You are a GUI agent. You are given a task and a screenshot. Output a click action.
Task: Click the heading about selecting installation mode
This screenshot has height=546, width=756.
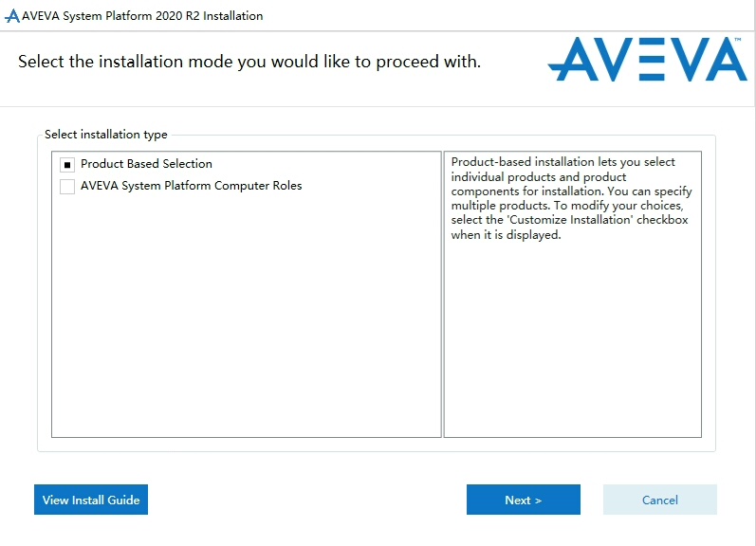point(249,63)
